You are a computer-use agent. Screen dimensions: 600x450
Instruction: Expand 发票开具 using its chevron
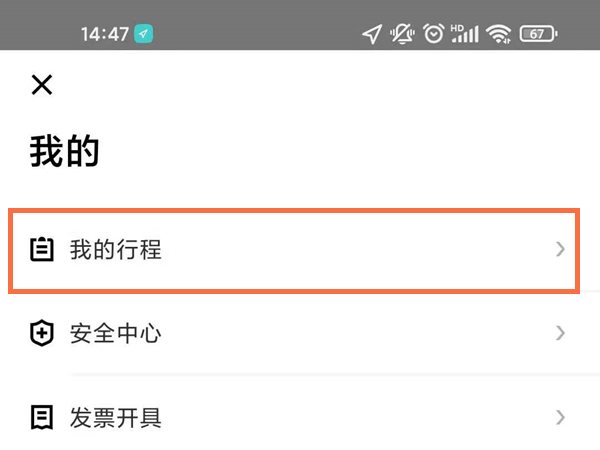coord(560,417)
